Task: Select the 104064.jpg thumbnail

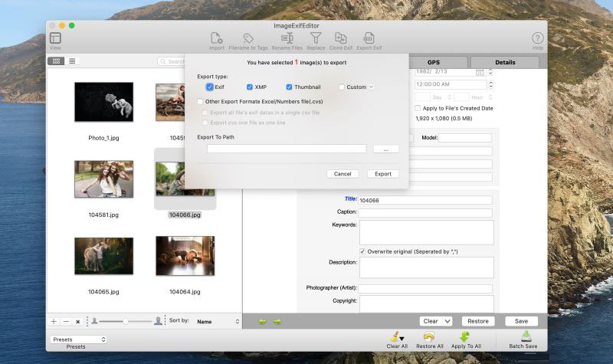Action: click(185, 256)
